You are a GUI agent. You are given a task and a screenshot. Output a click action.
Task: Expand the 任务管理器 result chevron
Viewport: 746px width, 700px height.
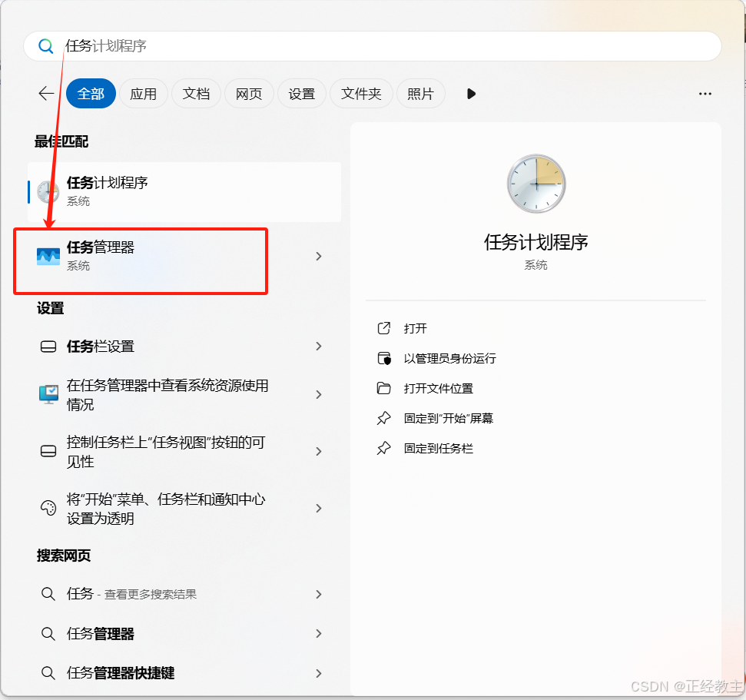319,256
